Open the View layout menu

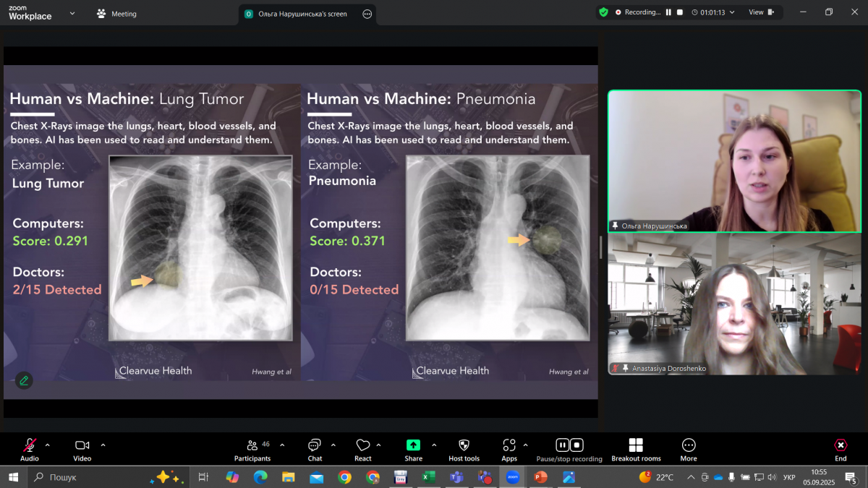pyautogui.click(x=761, y=12)
